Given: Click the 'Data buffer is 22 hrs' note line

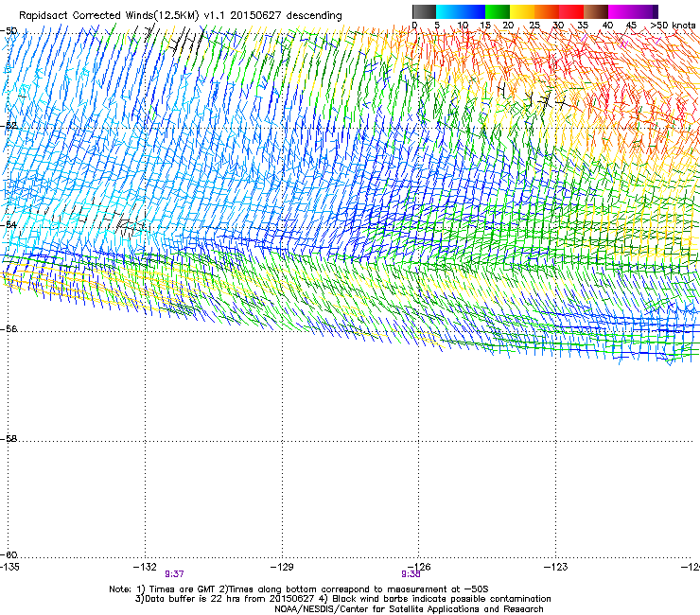Looking at the screenshot, I should 342,599.
